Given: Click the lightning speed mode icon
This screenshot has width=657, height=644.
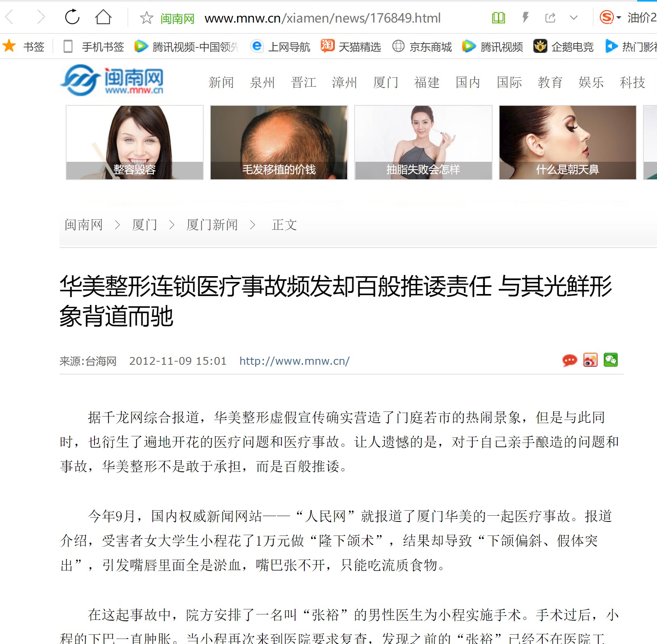Looking at the screenshot, I should (x=525, y=17).
